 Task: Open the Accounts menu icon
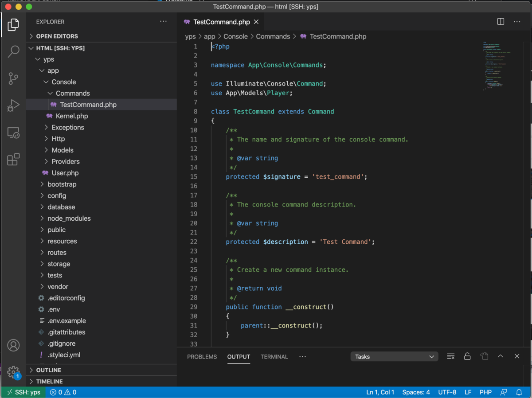tap(13, 345)
